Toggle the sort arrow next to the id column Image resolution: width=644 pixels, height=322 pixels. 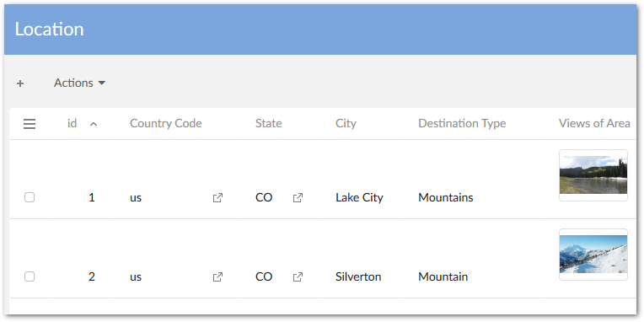click(94, 124)
